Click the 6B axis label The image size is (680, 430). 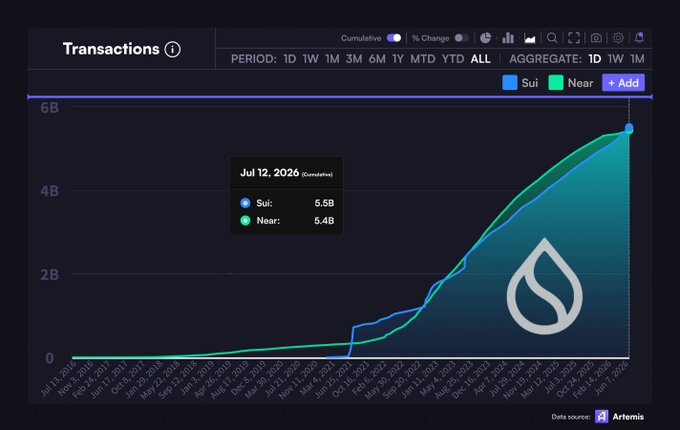(49, 108)
